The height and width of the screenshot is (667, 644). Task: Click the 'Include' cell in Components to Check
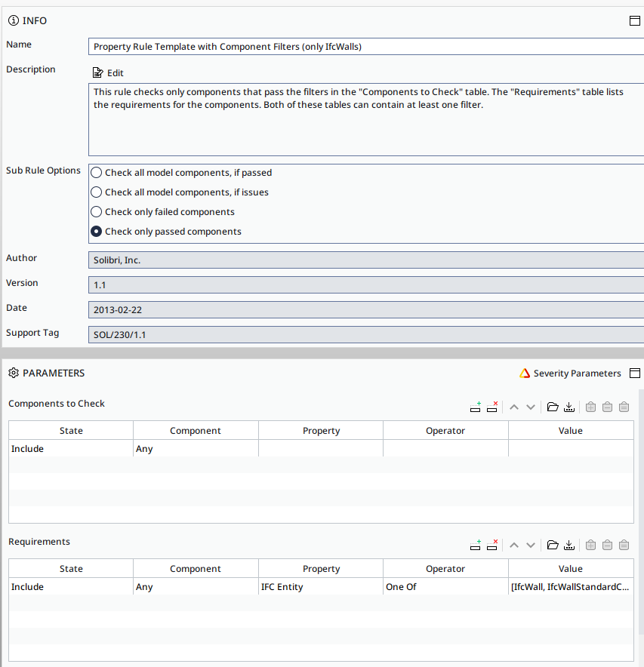tap(71, 448)
